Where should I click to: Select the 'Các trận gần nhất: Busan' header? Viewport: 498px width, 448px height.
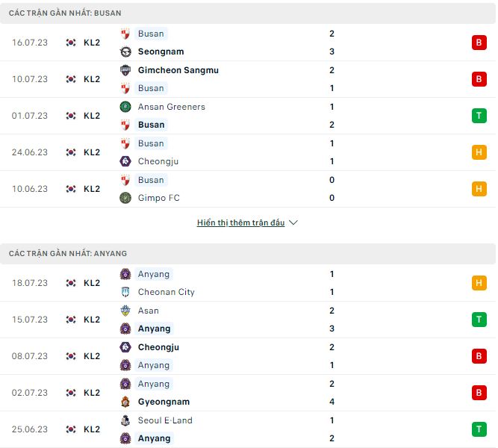(x=65, y=13)
